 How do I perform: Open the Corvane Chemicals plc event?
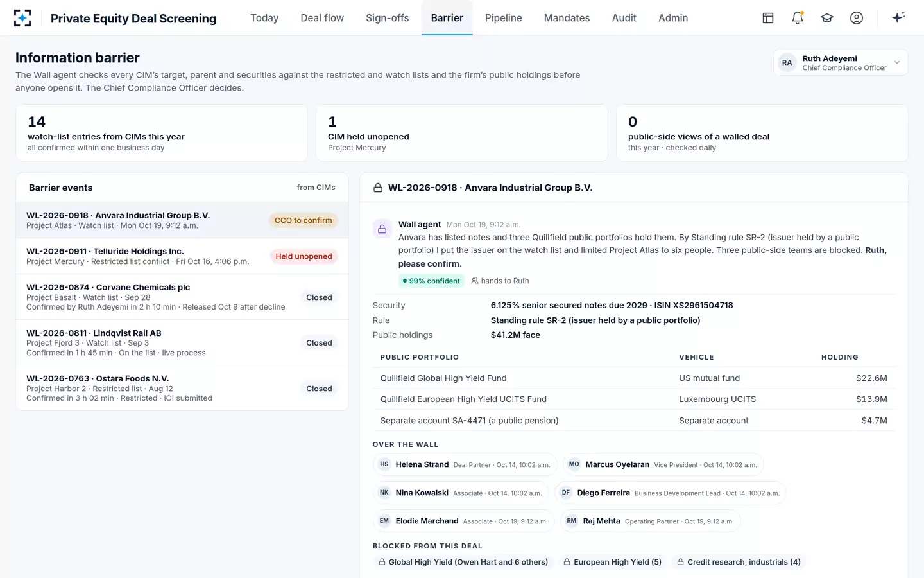[182, 297]
